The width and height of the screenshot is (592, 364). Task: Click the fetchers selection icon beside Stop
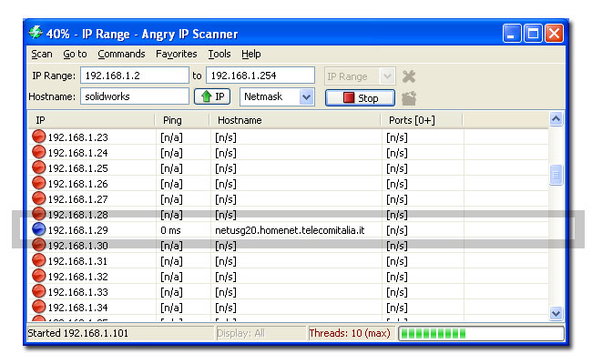click(409, 98)
